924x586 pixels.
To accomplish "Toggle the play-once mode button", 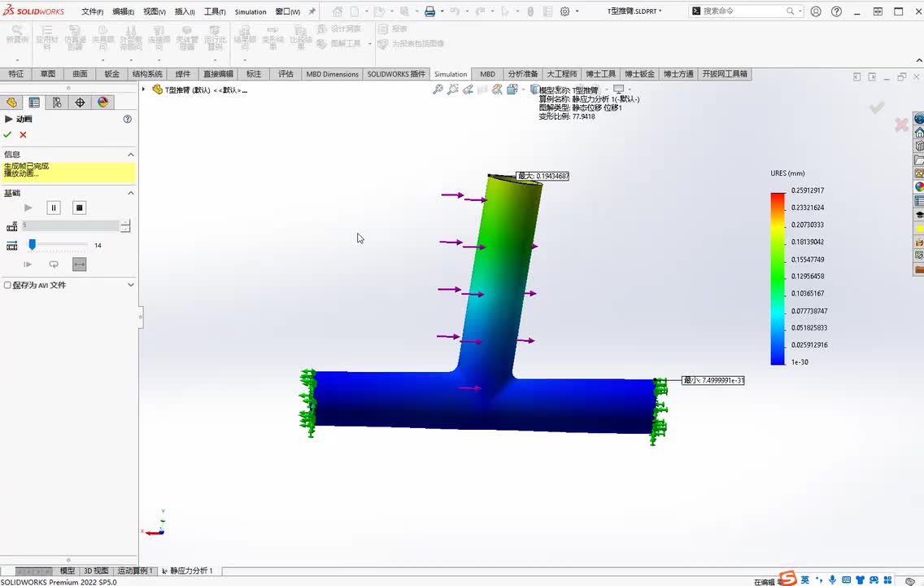I will 28,265.
